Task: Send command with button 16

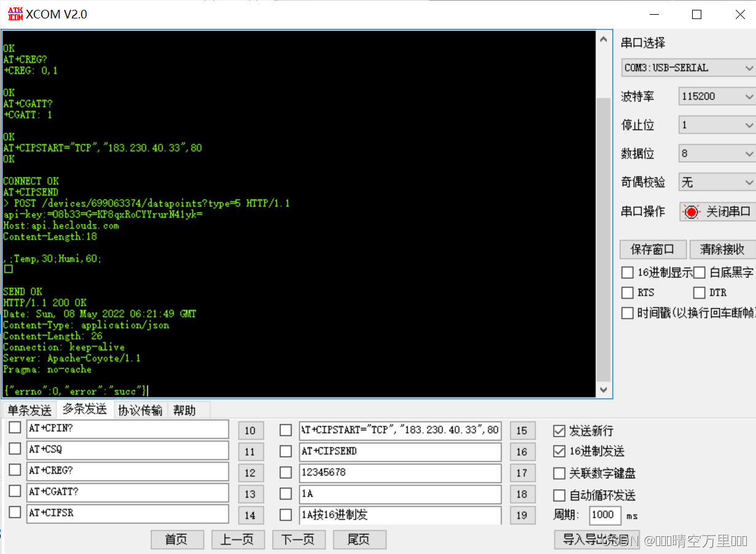Action: (x=523, y=452)
